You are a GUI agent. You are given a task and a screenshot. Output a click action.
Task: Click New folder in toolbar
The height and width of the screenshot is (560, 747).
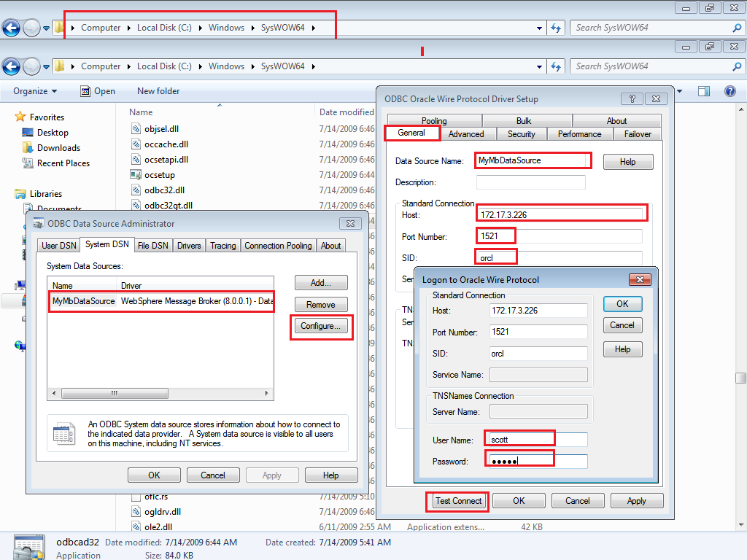click(158, 91)
